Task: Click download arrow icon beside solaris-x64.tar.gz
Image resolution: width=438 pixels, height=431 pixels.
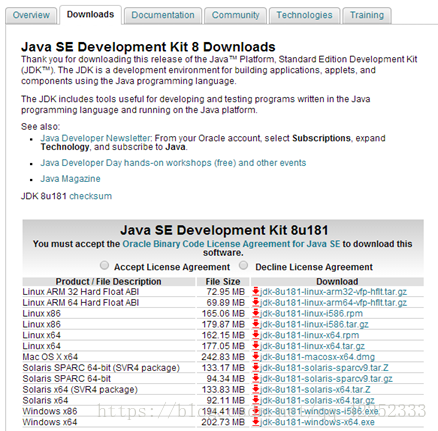Action: pyautogui.click(x=256, y=400)
